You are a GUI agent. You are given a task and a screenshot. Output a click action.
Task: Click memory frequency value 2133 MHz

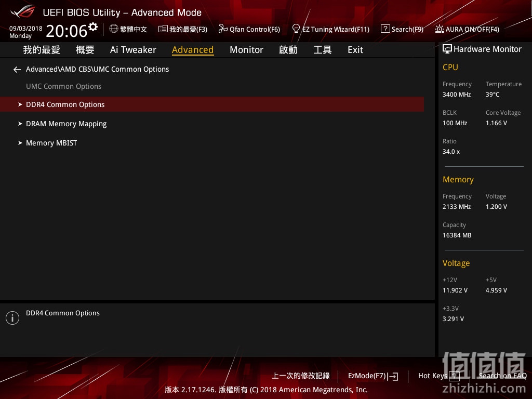(x=456, y=207)
